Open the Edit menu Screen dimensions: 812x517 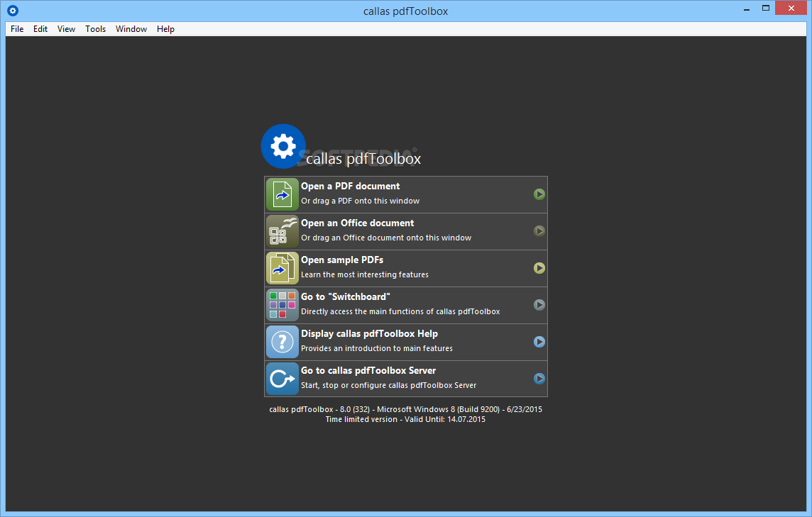pyautogui.click(x=40, y=29)
